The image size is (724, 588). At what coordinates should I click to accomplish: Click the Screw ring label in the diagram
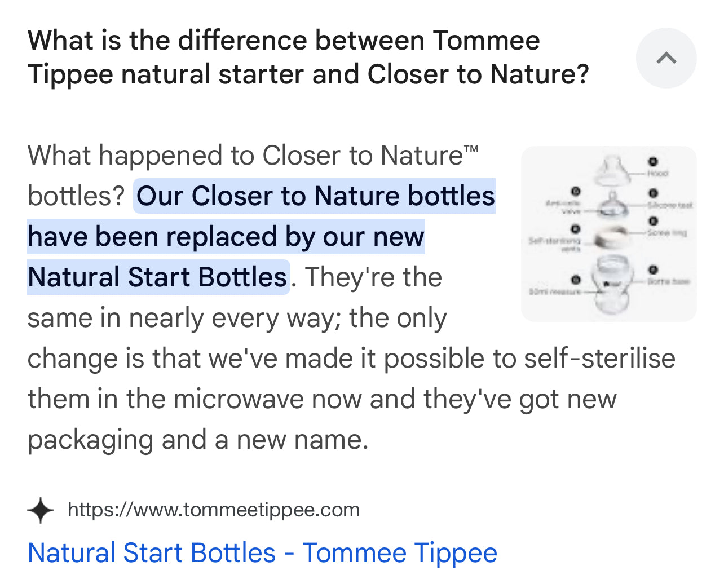pyautogui.click(x=667, y=232)
